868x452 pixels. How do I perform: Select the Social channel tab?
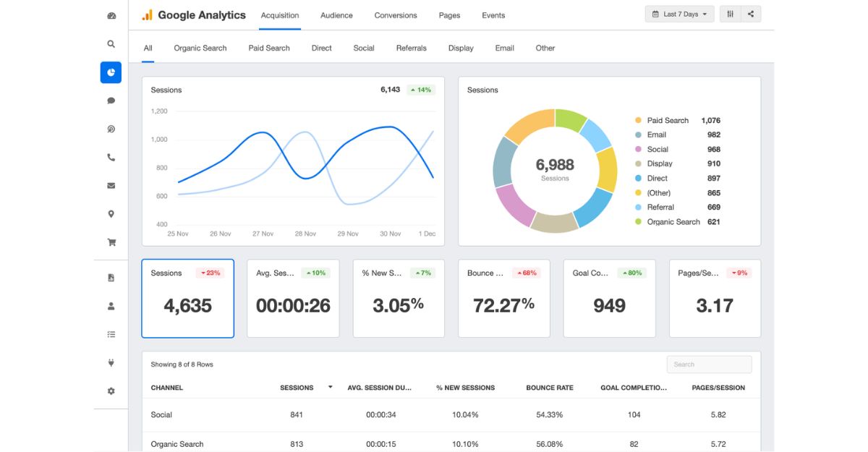tap(364, 48)
